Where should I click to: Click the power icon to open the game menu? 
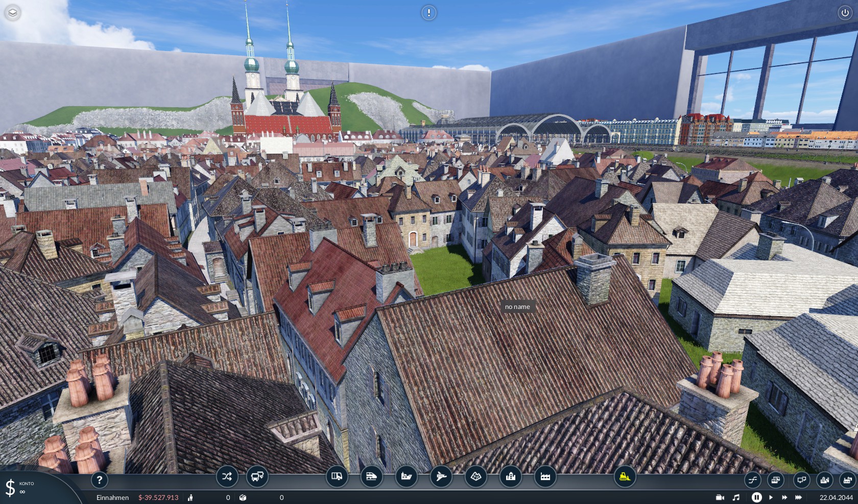pyautogui.click(x=845, y=13)
